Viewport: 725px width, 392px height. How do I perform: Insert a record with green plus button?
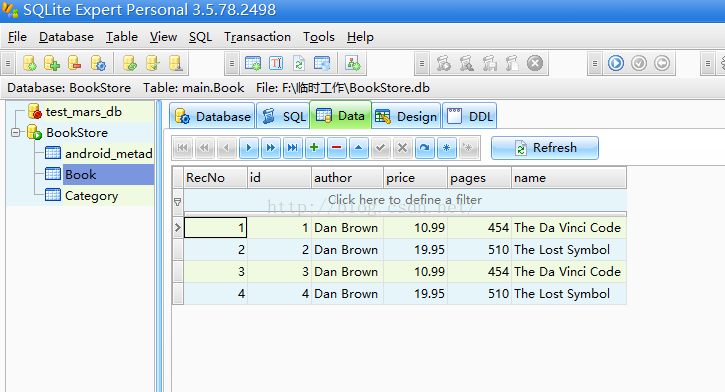(314, 148)
